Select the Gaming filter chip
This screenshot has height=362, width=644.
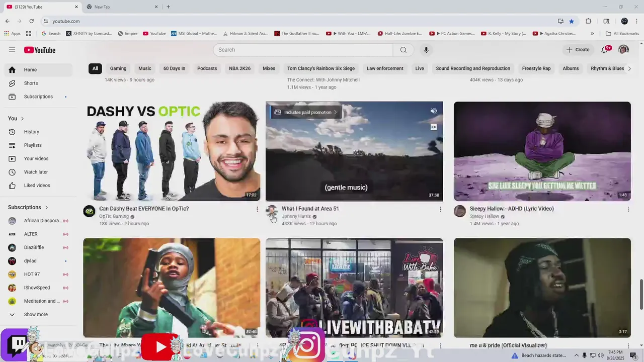point(118,68)
